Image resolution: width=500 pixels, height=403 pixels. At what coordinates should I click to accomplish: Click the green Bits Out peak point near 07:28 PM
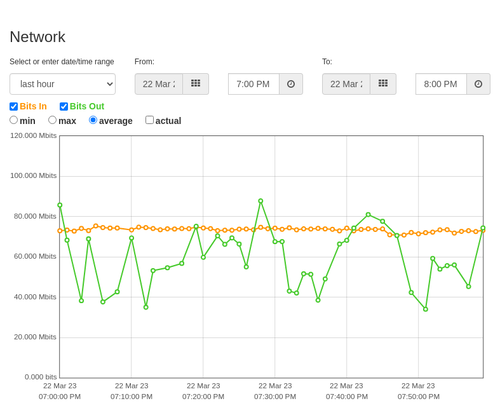coord(261,201)
